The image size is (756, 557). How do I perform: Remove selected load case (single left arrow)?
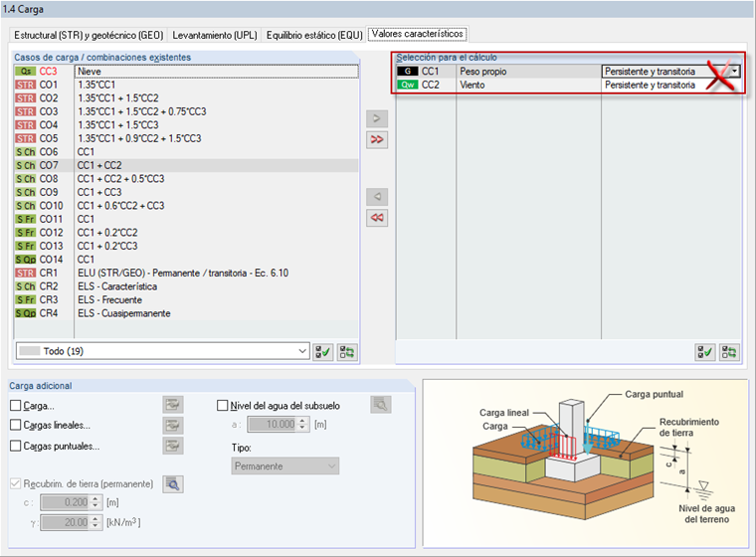pyautogui.click(x=377, y=197)
